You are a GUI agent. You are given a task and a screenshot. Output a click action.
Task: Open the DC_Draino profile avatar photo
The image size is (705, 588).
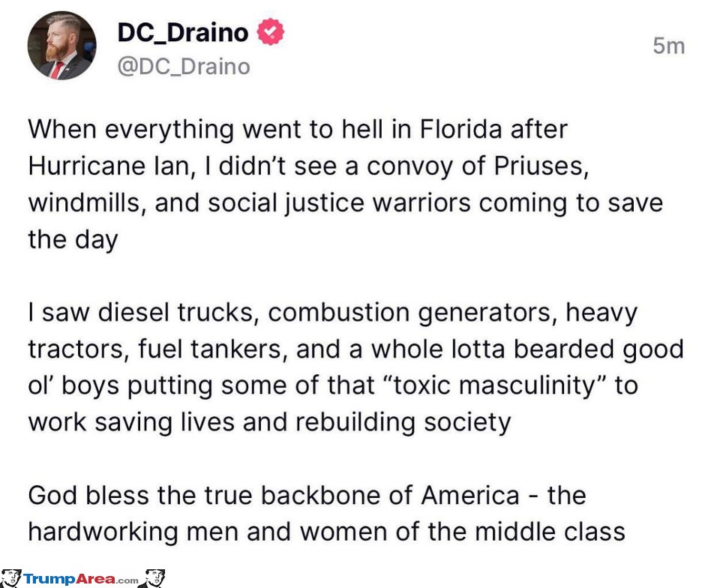[x=61, y=46]
